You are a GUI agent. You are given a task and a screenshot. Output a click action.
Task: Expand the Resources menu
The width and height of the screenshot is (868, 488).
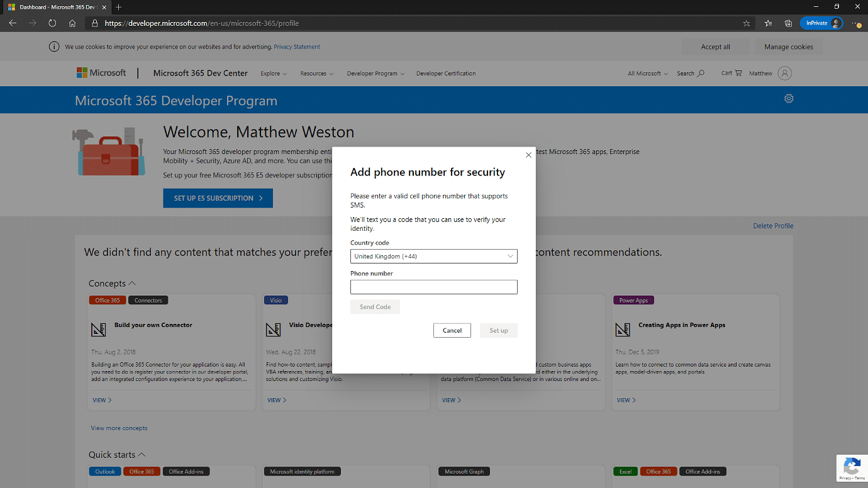[317, 74]
